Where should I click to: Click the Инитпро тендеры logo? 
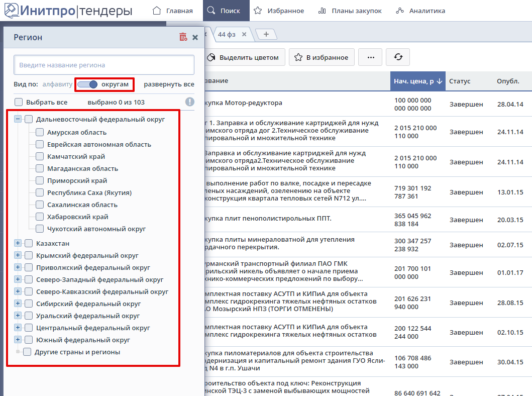coord(68,11)
